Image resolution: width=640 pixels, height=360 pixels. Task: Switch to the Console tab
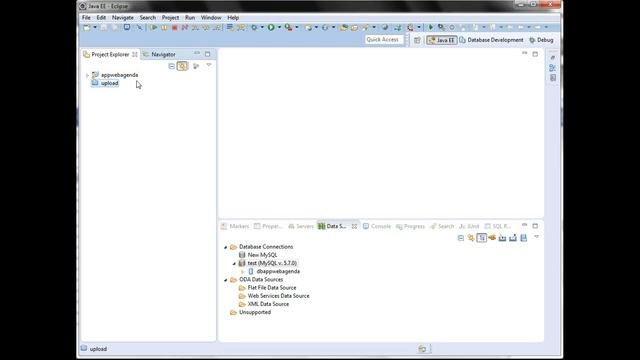377,226
